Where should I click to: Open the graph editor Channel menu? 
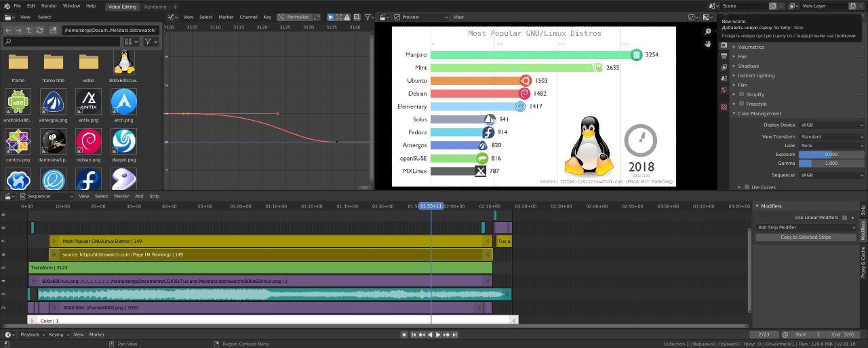[248, 17]
